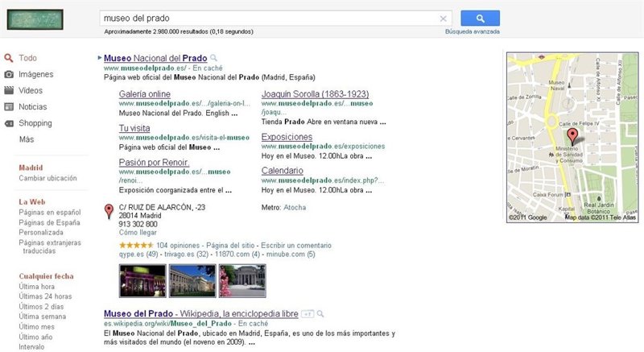Filter results by Últimos 2 días
Image resolution: width=644 pixels, height=352 pixels.
coord(41,307)
